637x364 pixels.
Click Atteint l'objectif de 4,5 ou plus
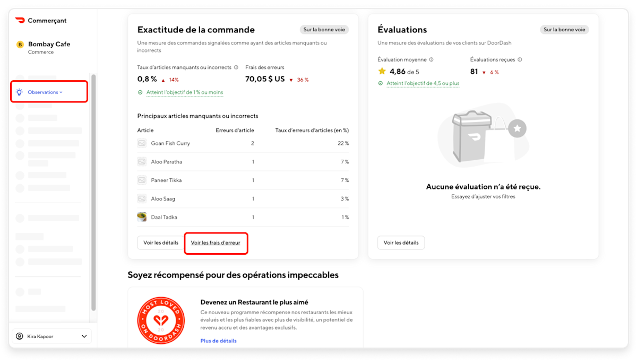[423, 83]
